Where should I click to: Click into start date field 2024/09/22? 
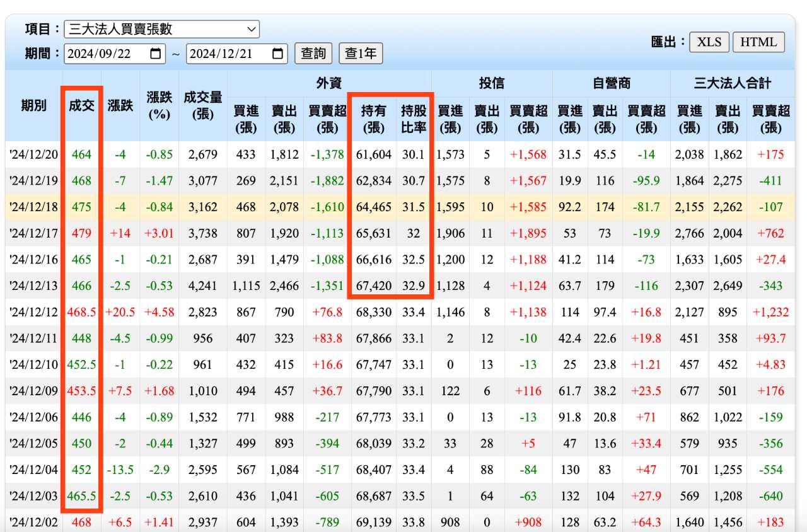coord(101,54)
